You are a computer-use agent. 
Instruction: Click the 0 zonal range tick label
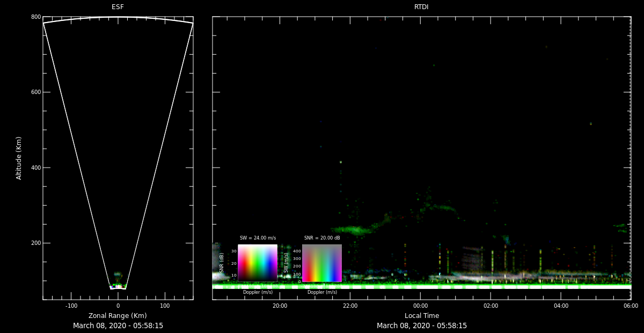[x=118, y=306]
